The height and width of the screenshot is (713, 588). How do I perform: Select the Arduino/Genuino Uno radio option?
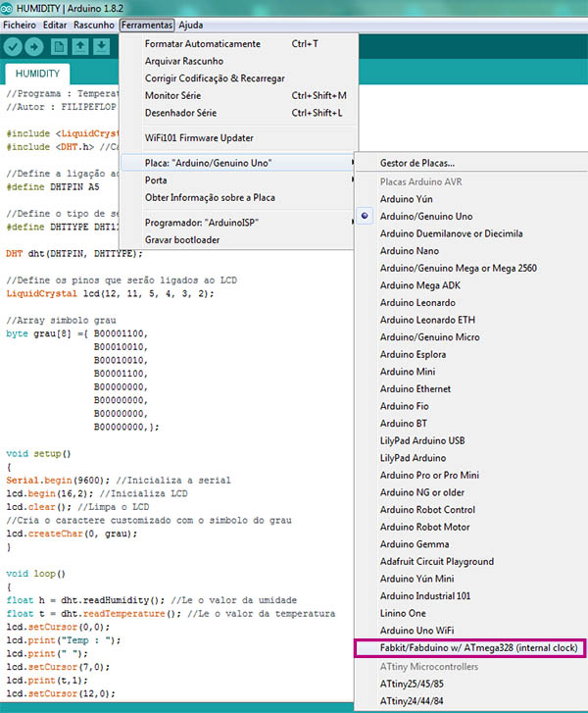pos(470,217)
